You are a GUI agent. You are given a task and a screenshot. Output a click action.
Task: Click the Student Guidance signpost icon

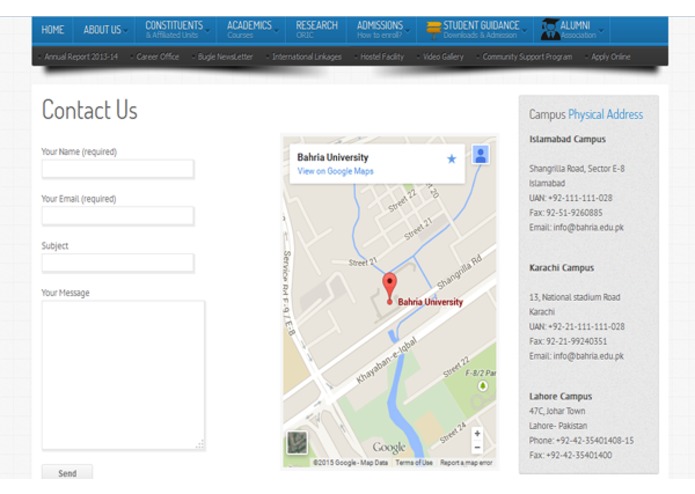tap(433, 30)
